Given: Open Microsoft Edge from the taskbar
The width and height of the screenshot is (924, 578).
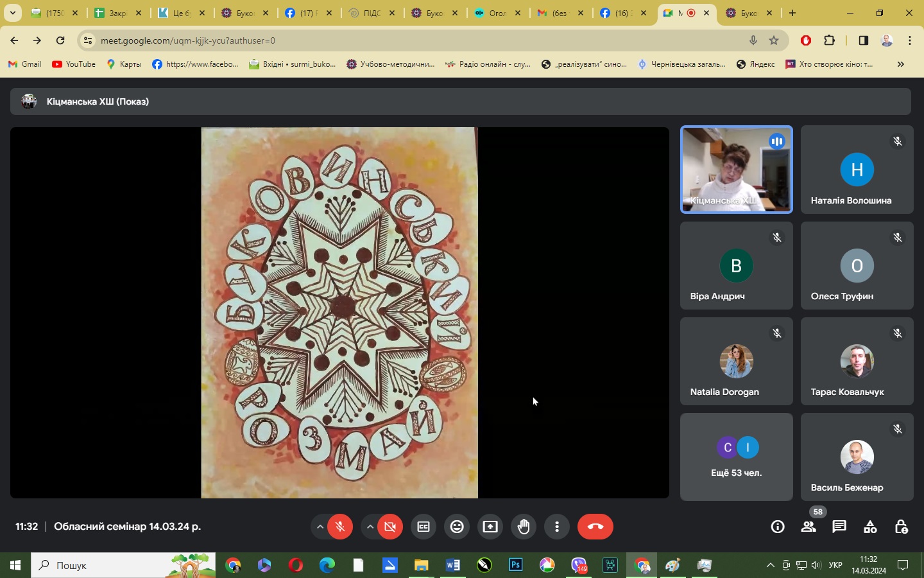Looking at the screenshot, I should pos(327,565).
